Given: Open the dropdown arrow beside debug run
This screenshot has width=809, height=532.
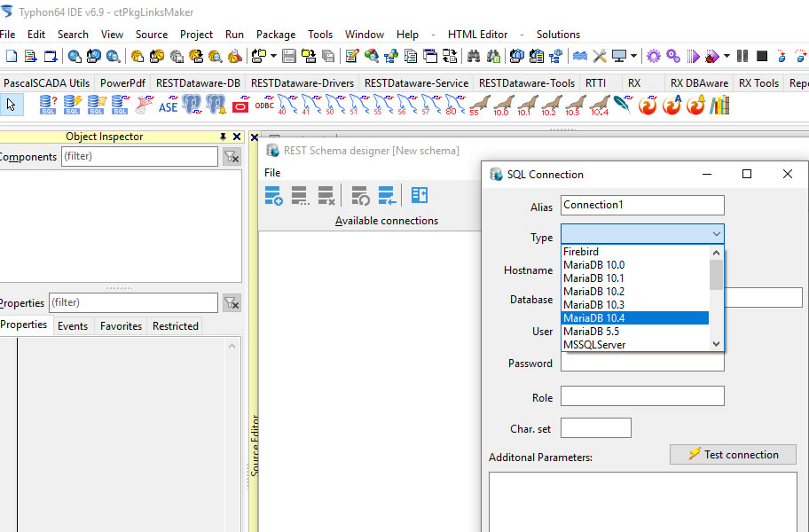Looking at the screenshot, I should [727, 56].
